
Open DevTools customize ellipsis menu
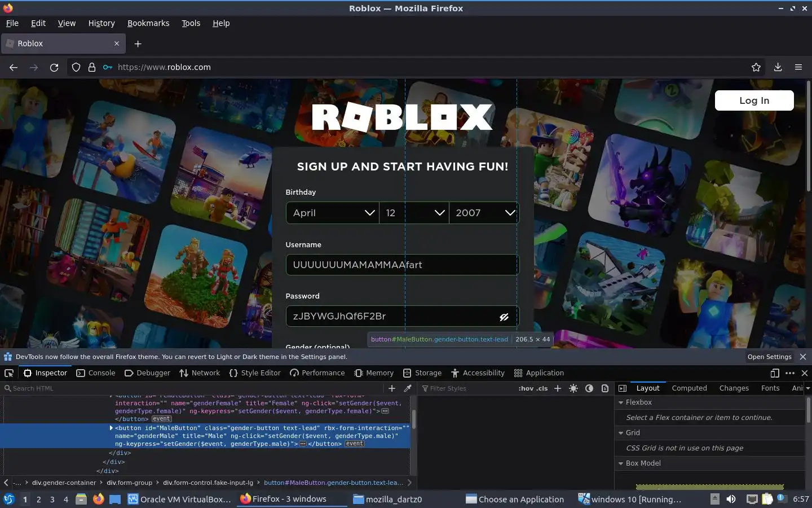coord(790,373)
